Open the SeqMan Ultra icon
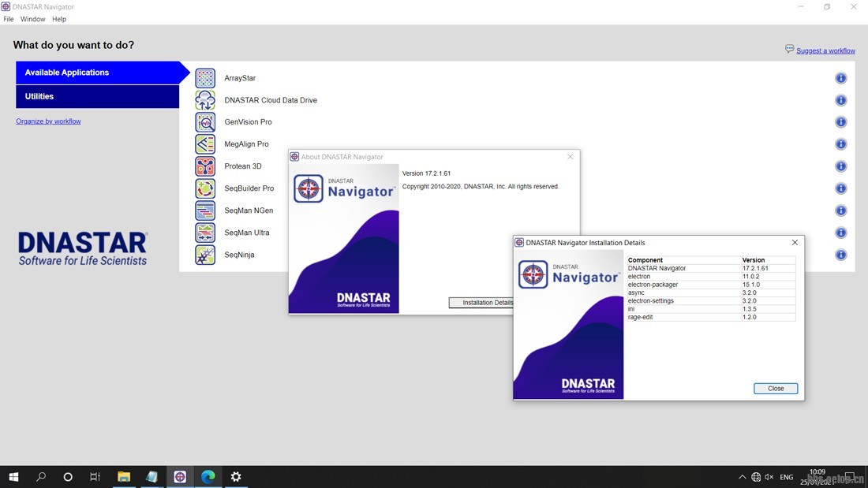 (x=205, y=233)
